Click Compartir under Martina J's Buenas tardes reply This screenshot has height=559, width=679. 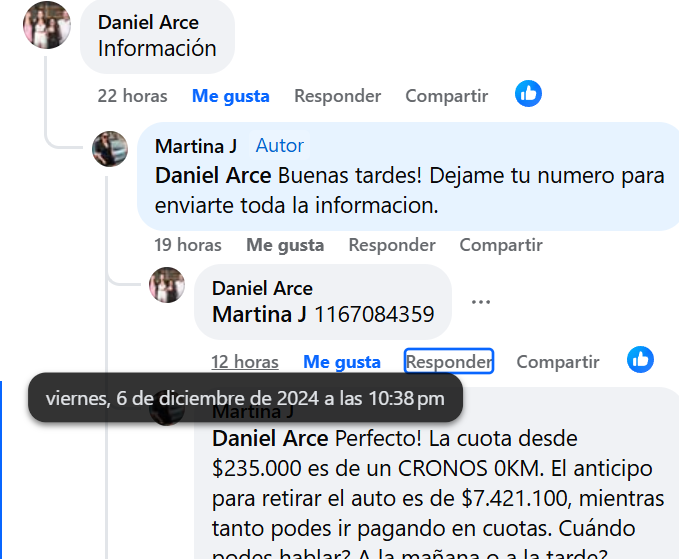tap(501, 245)
